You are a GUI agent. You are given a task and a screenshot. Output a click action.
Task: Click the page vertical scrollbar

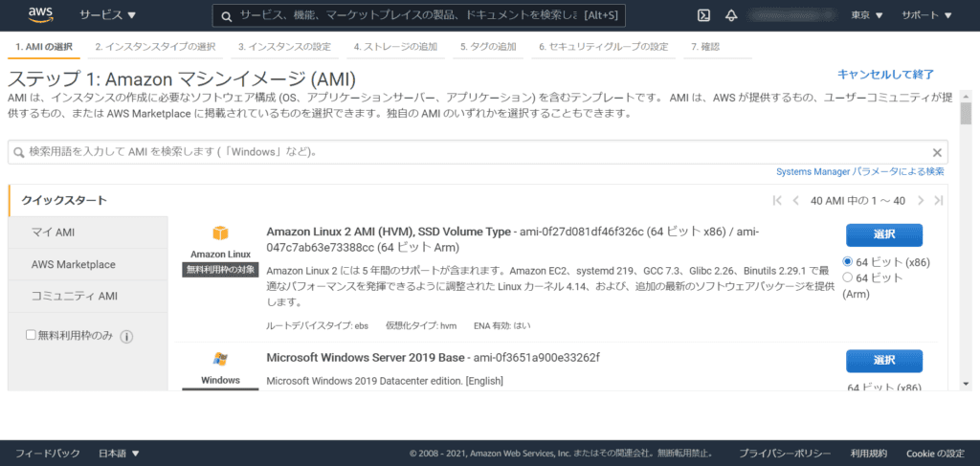tap(966, 239)
